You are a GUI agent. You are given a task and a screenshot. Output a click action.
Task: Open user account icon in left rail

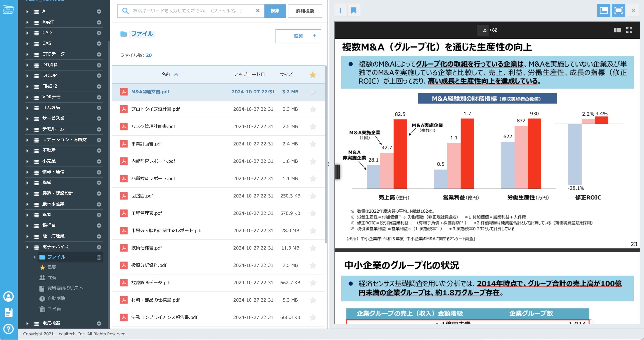(8, 296)
